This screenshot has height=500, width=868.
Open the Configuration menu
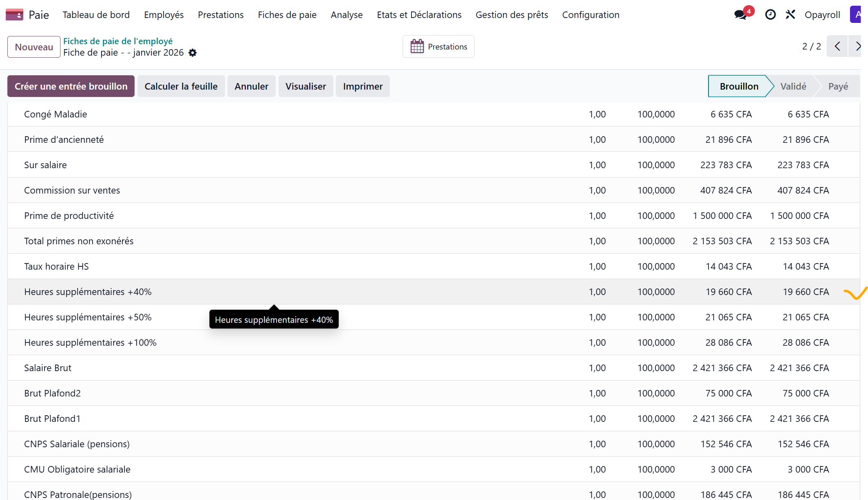coord(591,15)
